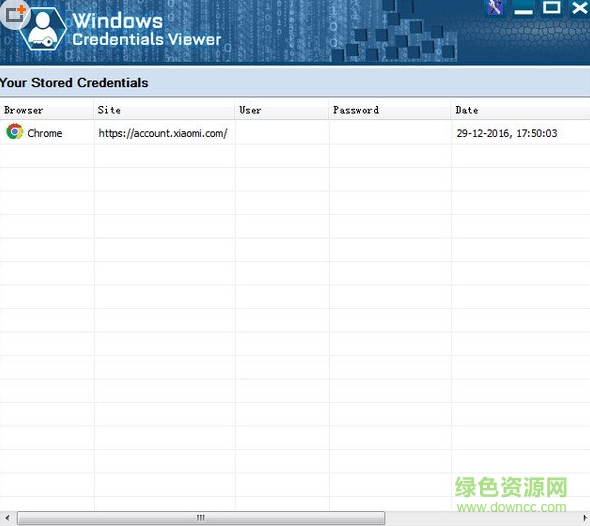Sort by the Site column header
Viewport: 590px width, 526px height.
164,110
